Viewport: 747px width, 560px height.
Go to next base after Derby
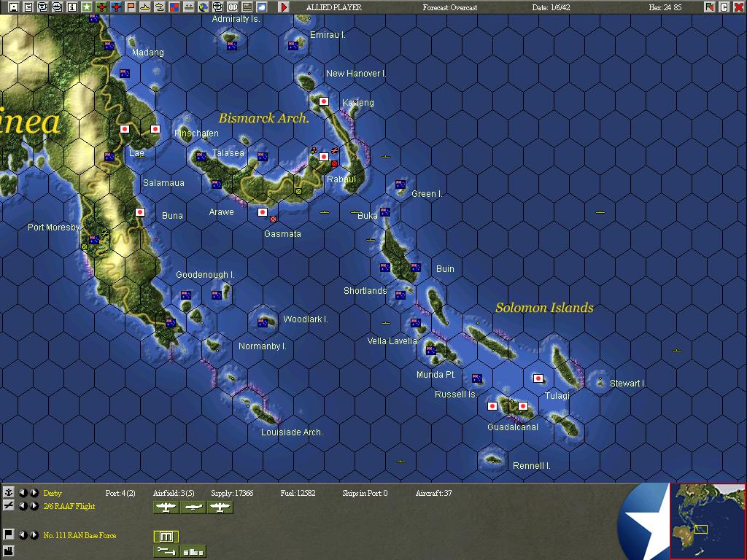[34, 492]
